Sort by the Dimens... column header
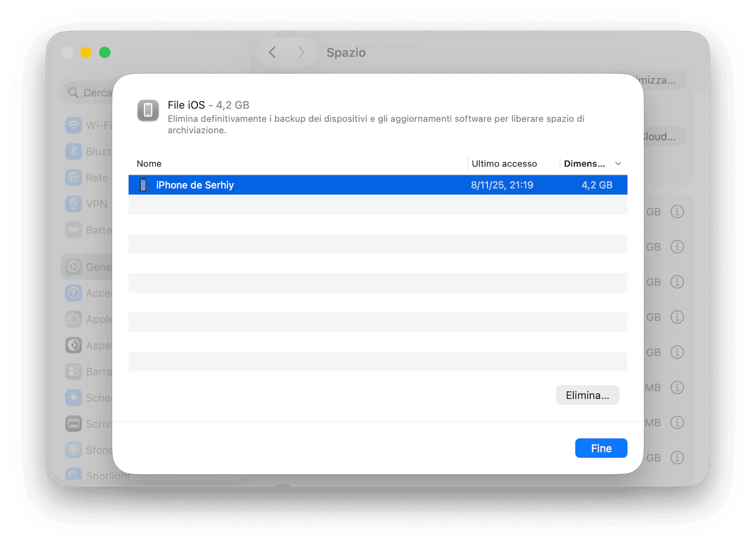The image size is (756, 547). (584, 164)
